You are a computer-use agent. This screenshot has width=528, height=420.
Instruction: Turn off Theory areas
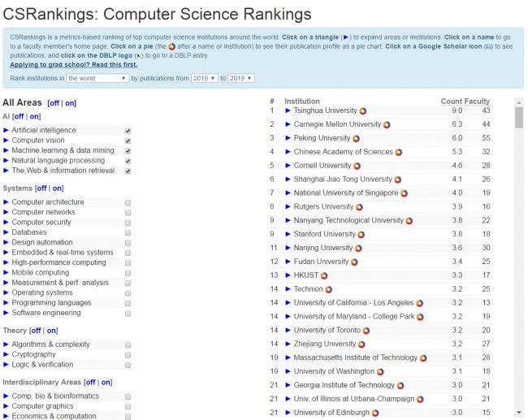36,331
